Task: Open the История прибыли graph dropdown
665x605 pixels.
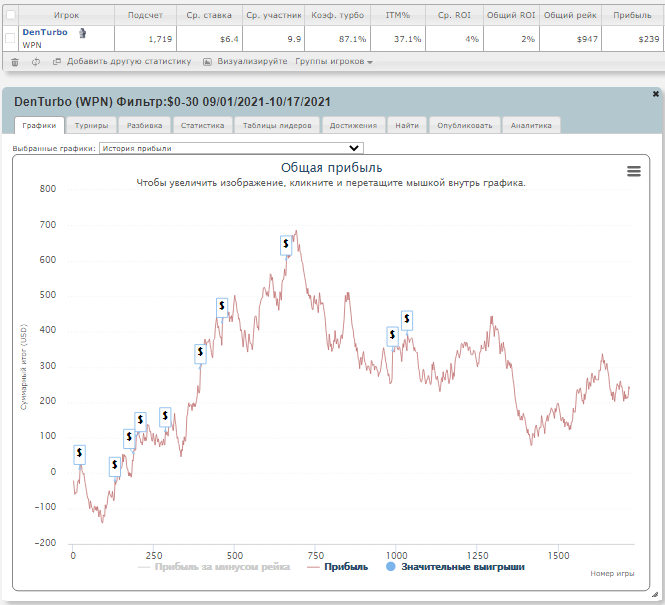Action: (x=231, y=148)
